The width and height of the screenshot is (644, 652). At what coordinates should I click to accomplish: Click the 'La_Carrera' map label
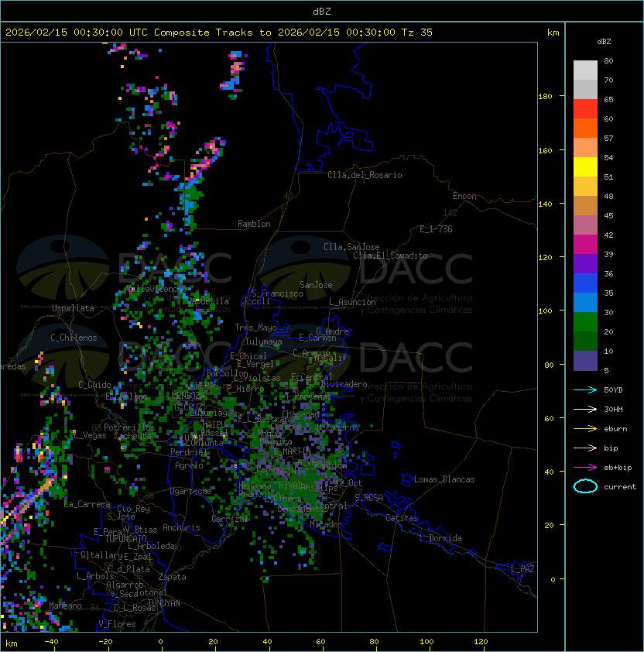[87, 504]
